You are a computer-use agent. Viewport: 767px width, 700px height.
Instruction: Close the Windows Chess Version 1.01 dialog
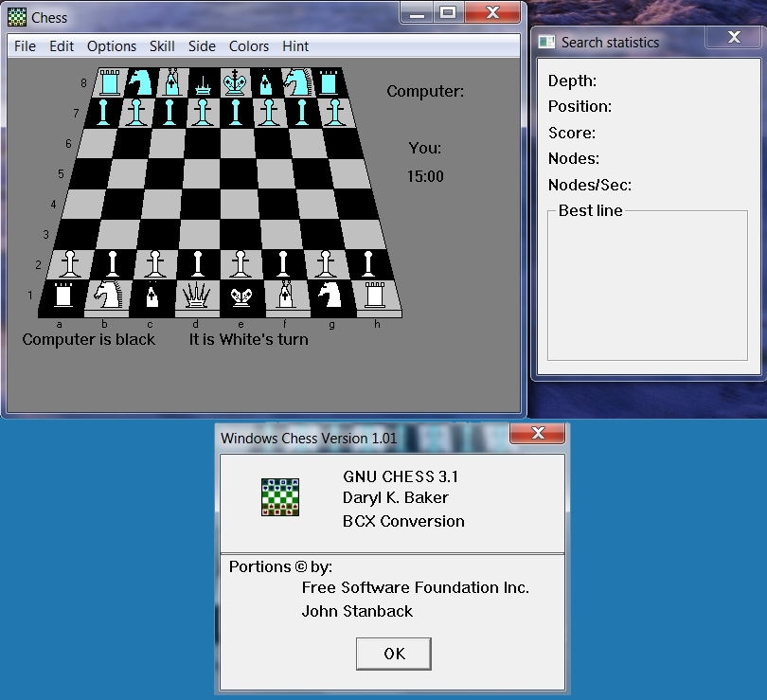pos(538,434)
